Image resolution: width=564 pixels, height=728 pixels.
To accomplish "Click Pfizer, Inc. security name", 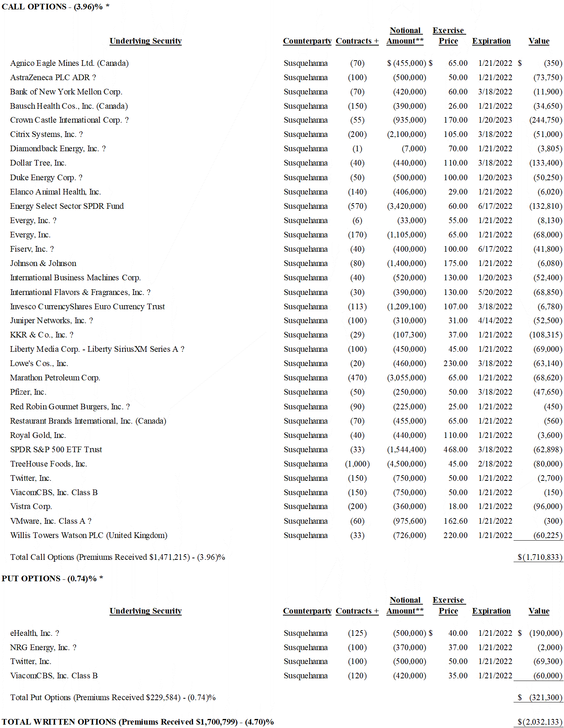I will click(x=28, y=392).
